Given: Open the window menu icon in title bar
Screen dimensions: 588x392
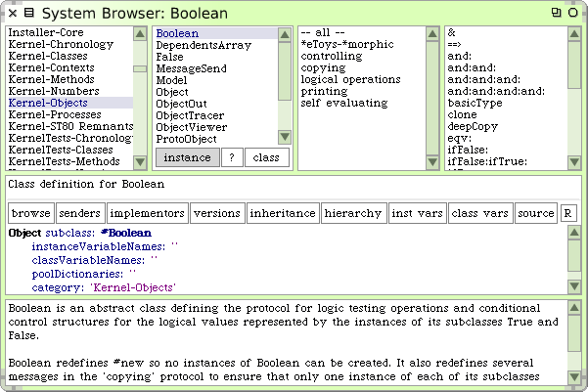Looking at the screenshot, I should [28, 13].
